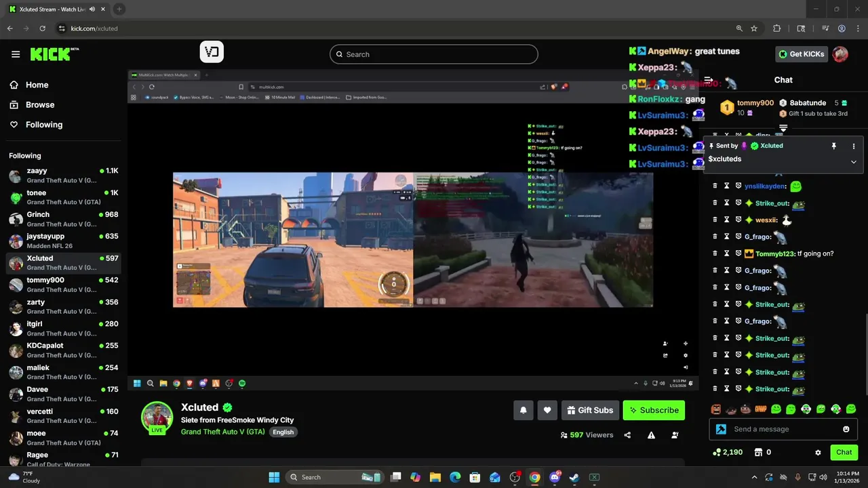Click the 2,190 channel points icon
868x488 pixels.
(x=717, y=452)
